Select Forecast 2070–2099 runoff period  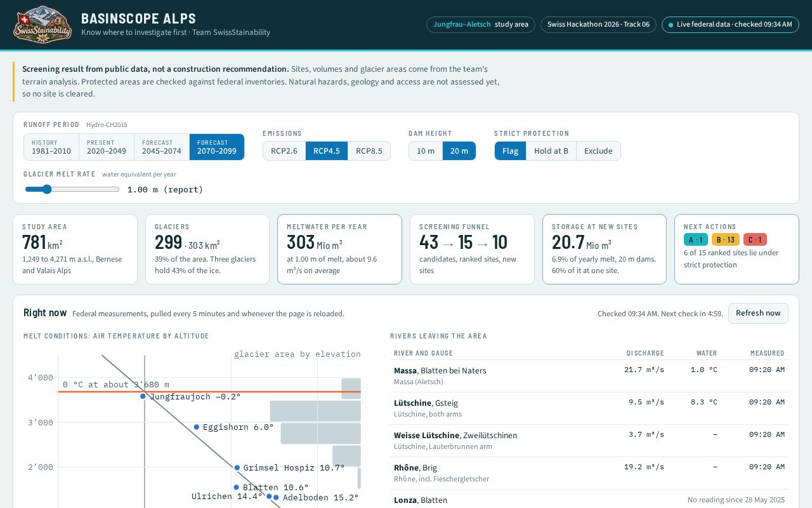coord(217,147)
